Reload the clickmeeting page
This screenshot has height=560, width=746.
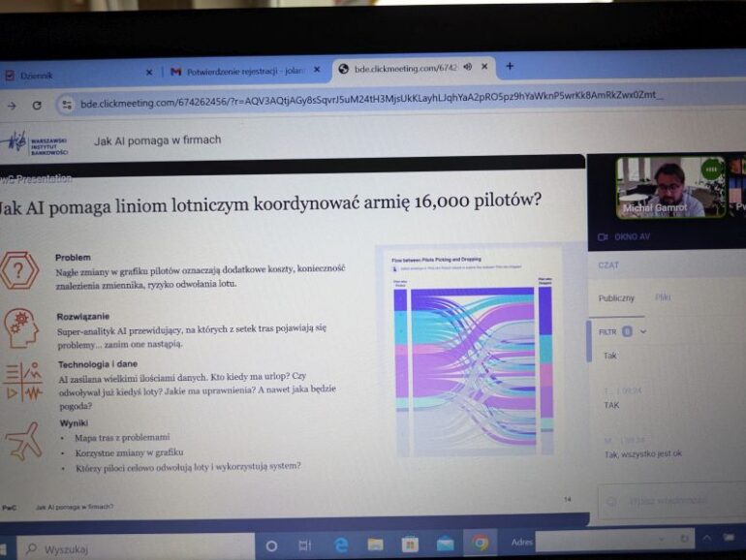pyautogui.click(x=37, y=106)
